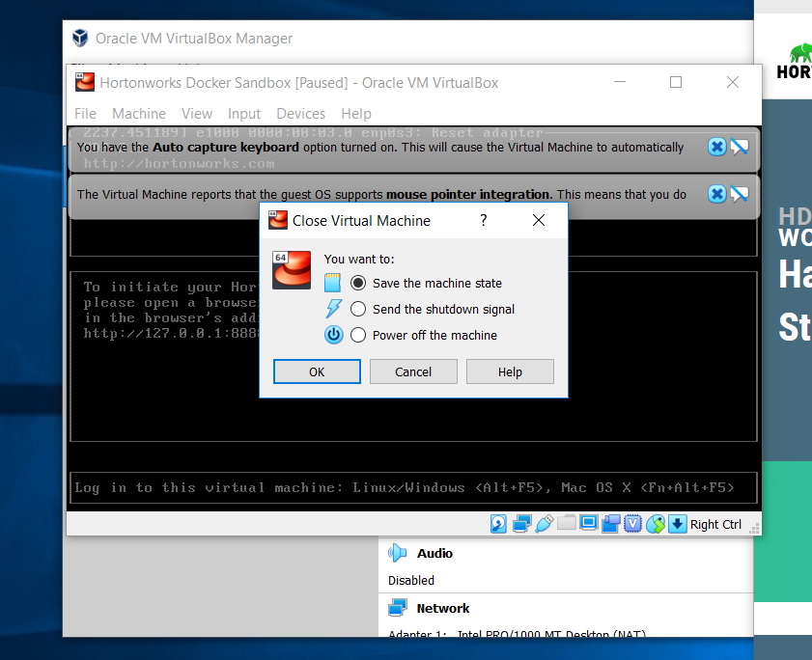Screen dimensions: 812x660
Task: Click the display status bar icon
Action: [x=589, y=523]
